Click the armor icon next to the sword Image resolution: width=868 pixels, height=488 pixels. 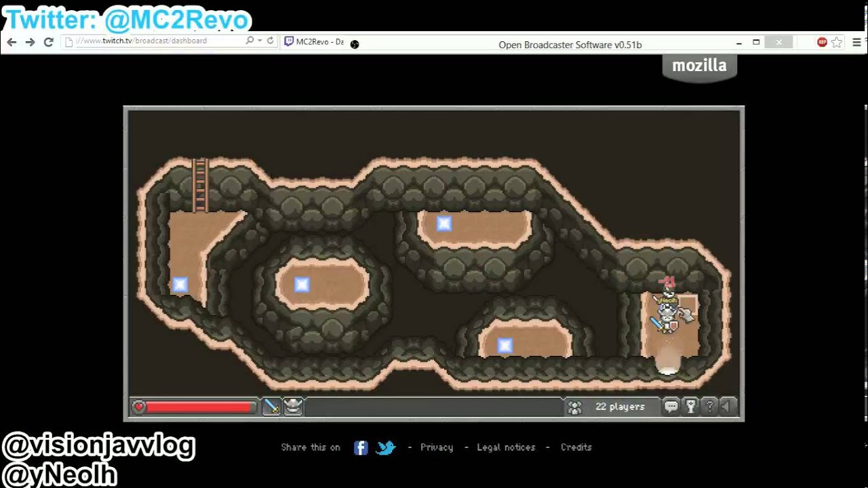(x=292, y=407)
